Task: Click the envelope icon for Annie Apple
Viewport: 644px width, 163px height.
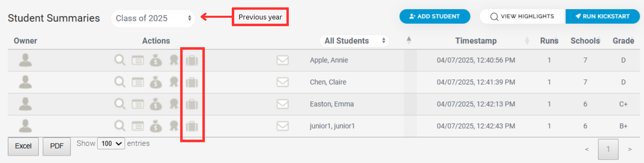Action: [283, 60]
